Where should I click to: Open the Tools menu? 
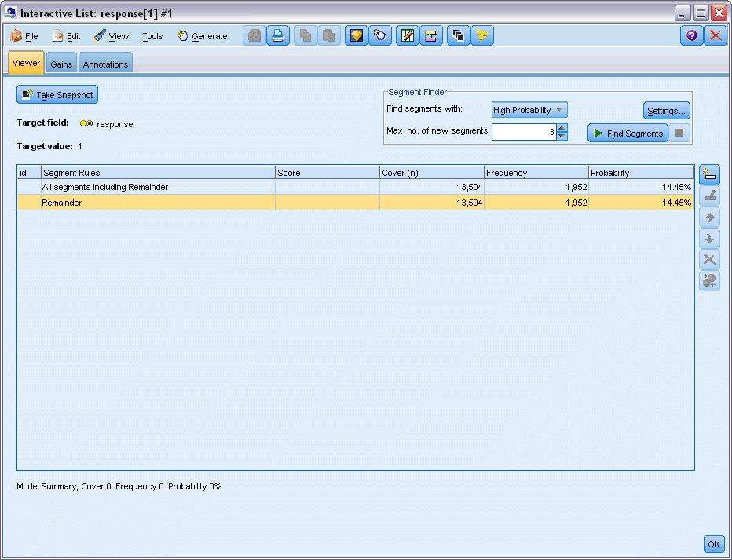pos(152,36)
